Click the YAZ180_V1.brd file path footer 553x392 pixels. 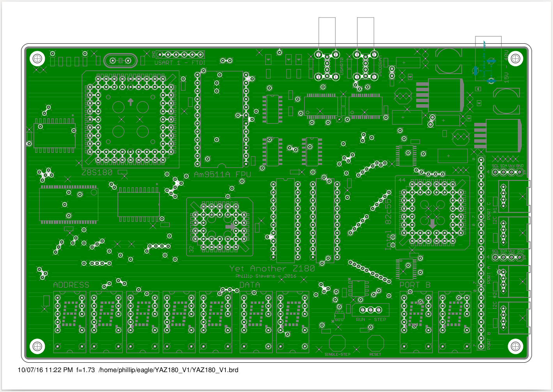(168, 370)
